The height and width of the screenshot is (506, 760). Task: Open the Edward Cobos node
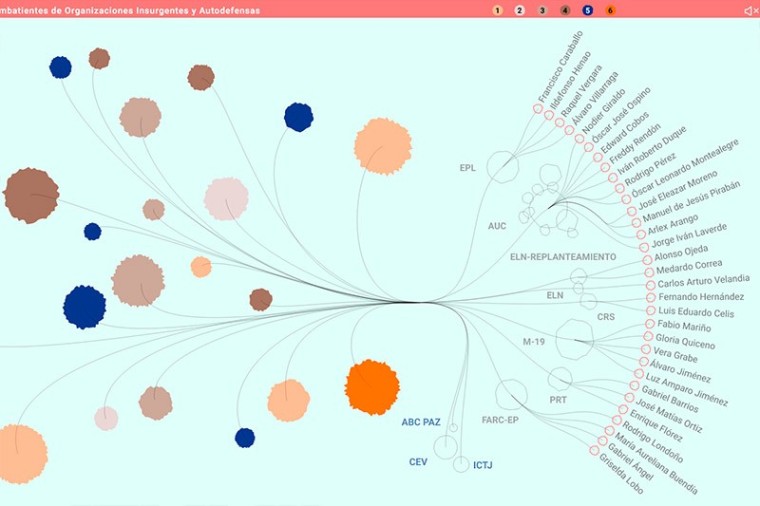click(598, 157)
